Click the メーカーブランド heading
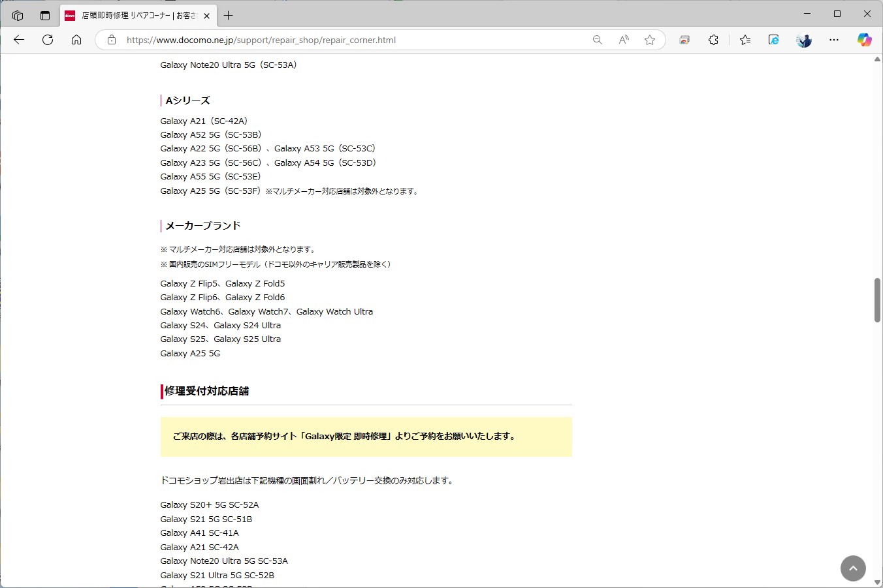Image resolution: width=883 pixels, height=588 pixels. (203, 226)
